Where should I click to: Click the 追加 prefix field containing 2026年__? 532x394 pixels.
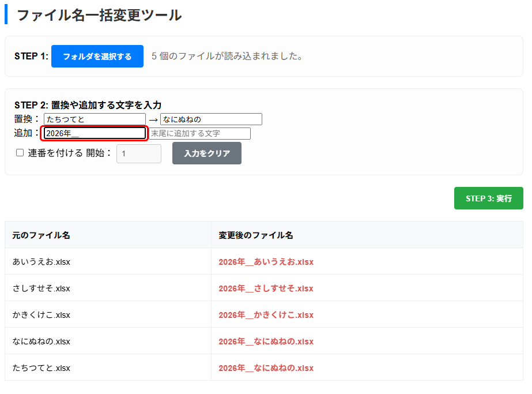(95, 133)
